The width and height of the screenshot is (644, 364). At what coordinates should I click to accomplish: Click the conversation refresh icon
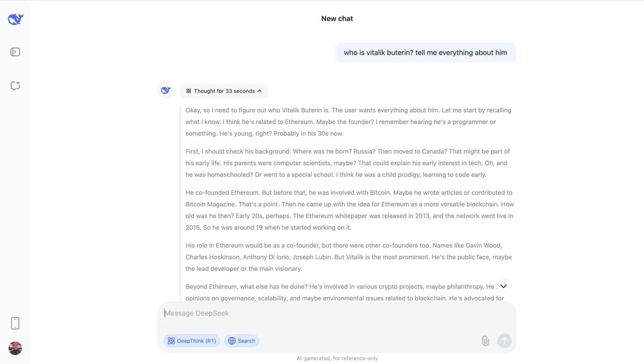tap(15, 86)
